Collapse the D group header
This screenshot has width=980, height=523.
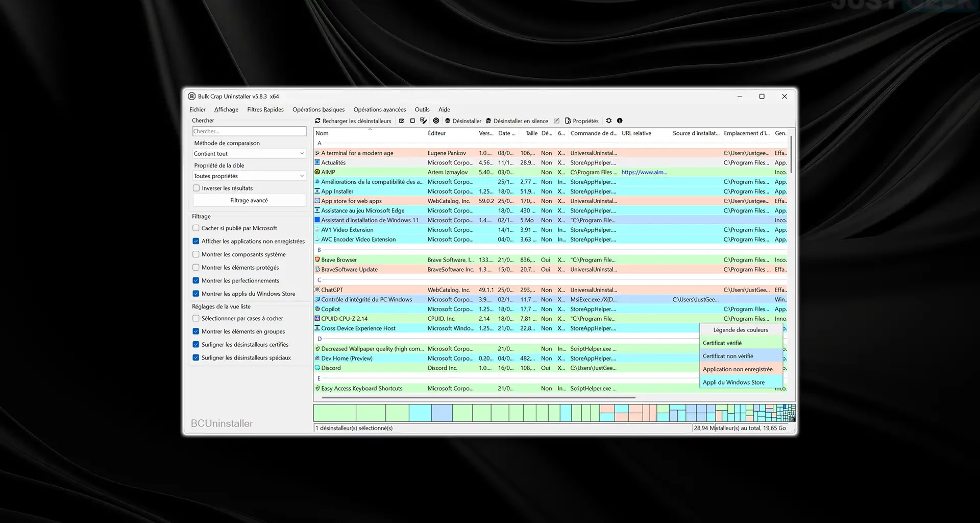click(x=320, y=339)
